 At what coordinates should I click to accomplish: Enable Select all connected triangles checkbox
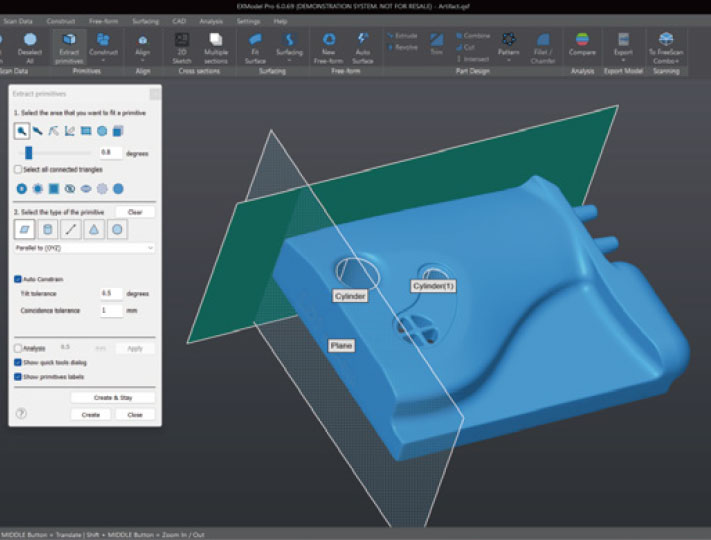tap(18, 170)
